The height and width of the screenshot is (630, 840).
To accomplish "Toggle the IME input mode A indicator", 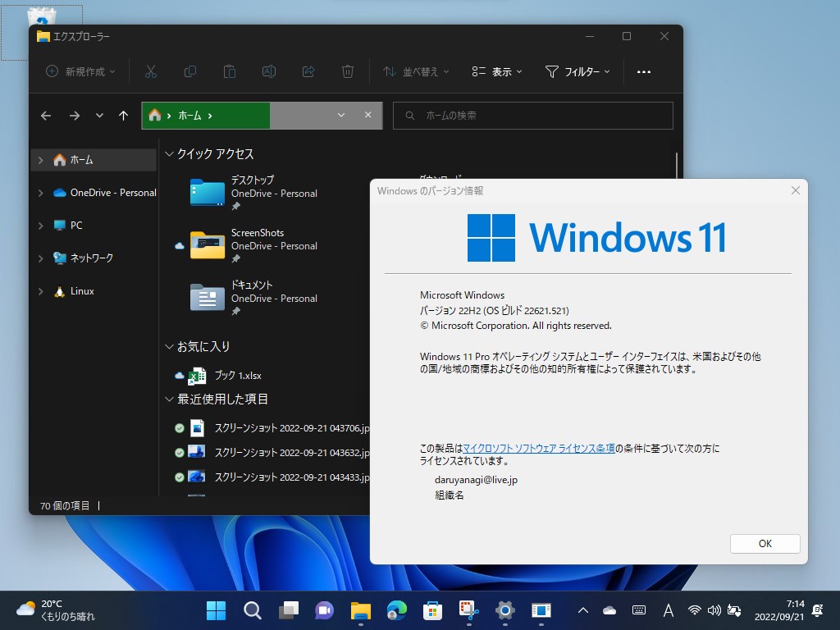I will (x=668, y=610).
